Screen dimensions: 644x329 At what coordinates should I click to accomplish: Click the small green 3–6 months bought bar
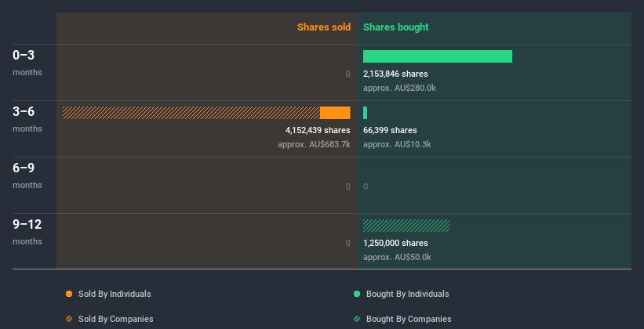coord(365,113)
